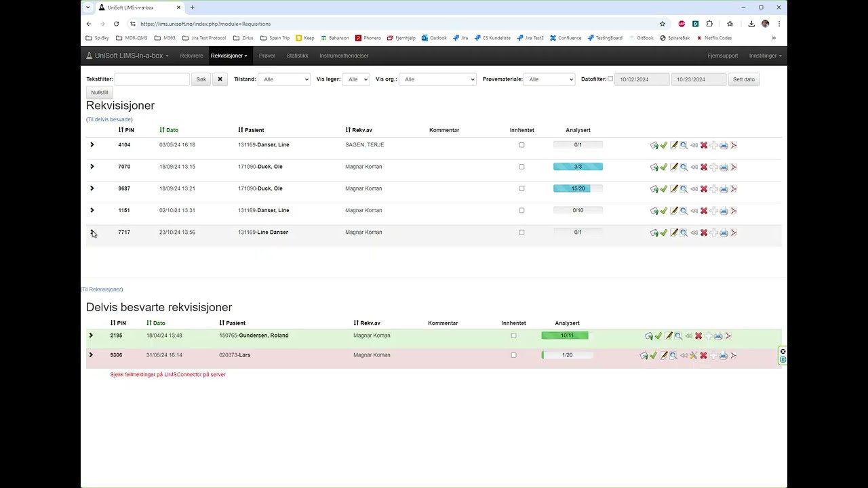Check Innhentet for Gundersen, Roland
The image size is (868, 488).
tap(513, 335)
